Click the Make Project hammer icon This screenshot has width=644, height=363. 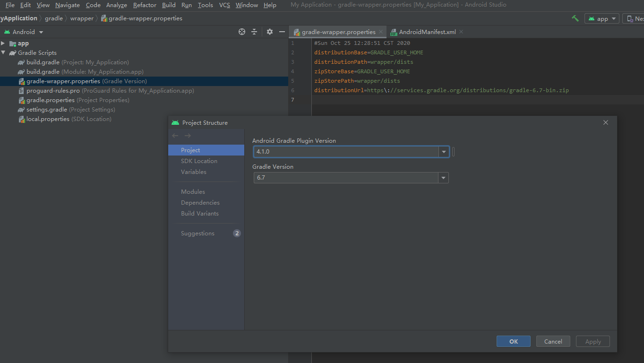click(x=575, y=18)
